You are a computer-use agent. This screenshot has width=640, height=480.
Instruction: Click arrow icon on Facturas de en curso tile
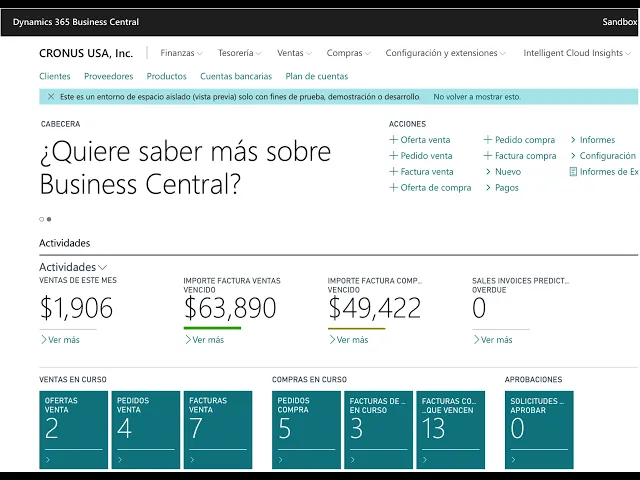pyautogui.click(x=353, y=460)
